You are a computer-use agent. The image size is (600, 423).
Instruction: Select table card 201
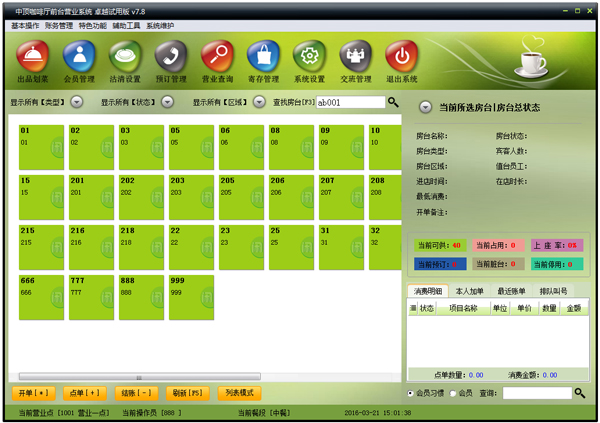(91, 198)
